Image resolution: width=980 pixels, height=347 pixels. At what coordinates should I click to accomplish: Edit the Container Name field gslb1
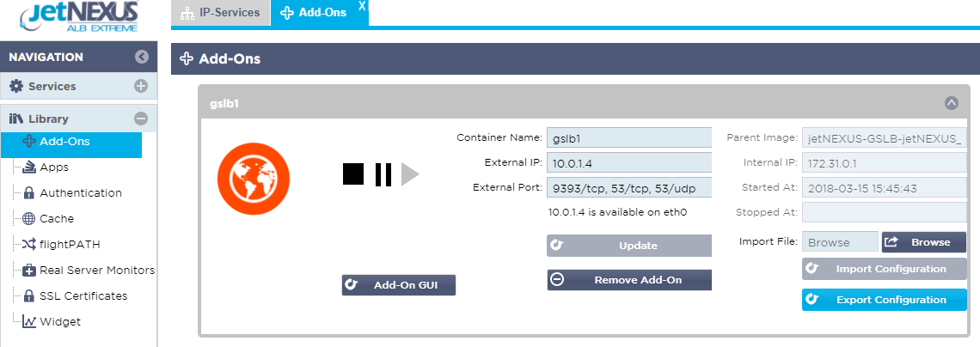tap(629, 137)
